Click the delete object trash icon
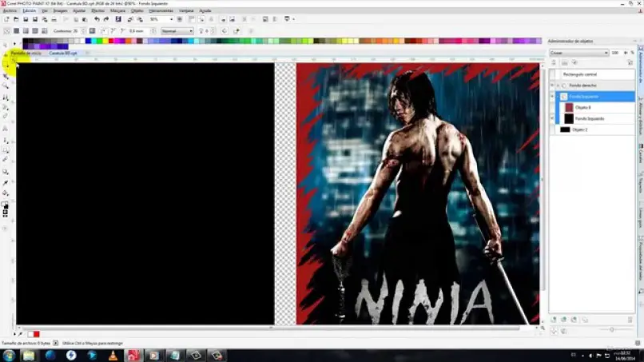Screen dimensions: 644x362 coord(630,320)
